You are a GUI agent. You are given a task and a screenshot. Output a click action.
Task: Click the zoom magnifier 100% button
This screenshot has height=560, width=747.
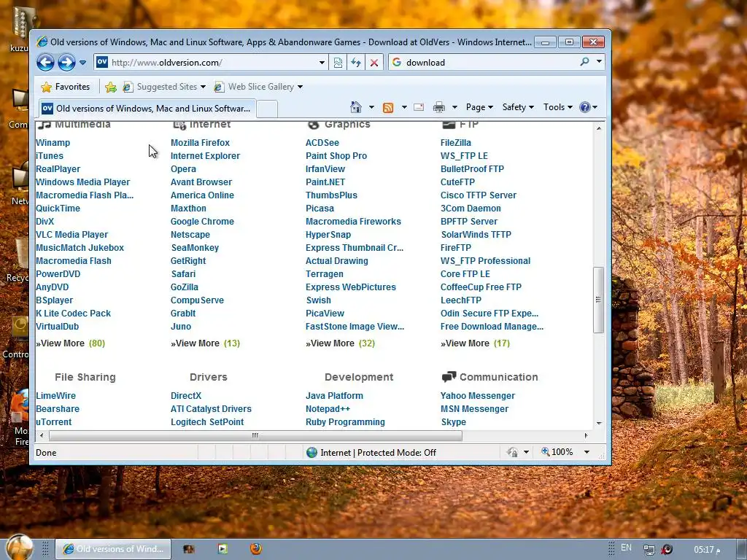pos(557,452)
